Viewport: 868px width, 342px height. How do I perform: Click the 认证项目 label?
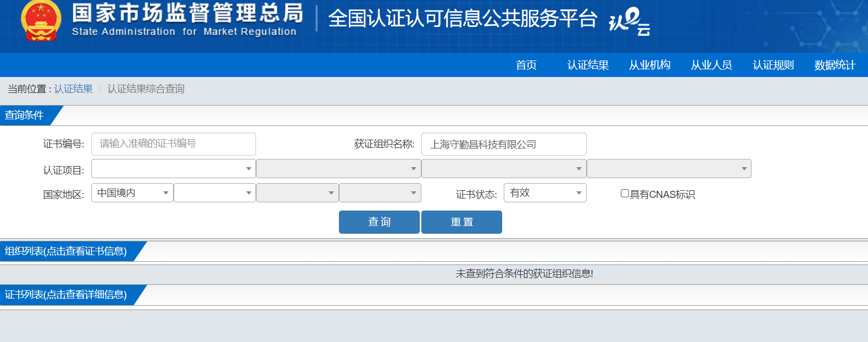click(64, 170)
